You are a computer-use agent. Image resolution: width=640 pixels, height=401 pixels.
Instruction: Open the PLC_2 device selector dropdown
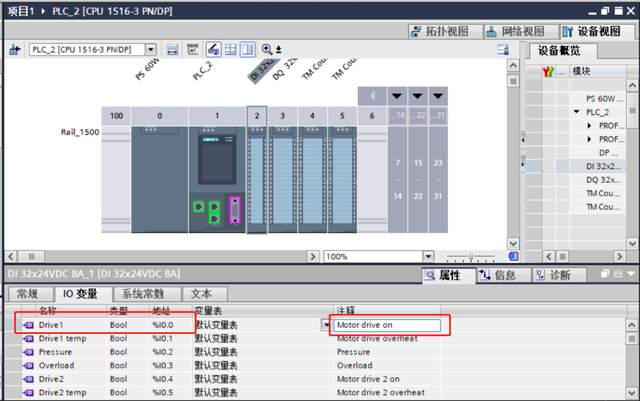(151, 50)
